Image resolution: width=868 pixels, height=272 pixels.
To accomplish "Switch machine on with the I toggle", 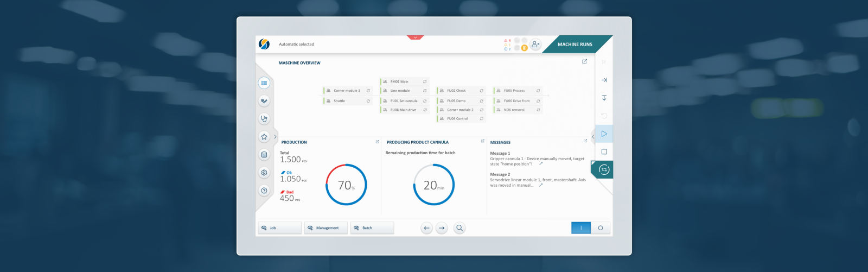I will coord(581,228).
